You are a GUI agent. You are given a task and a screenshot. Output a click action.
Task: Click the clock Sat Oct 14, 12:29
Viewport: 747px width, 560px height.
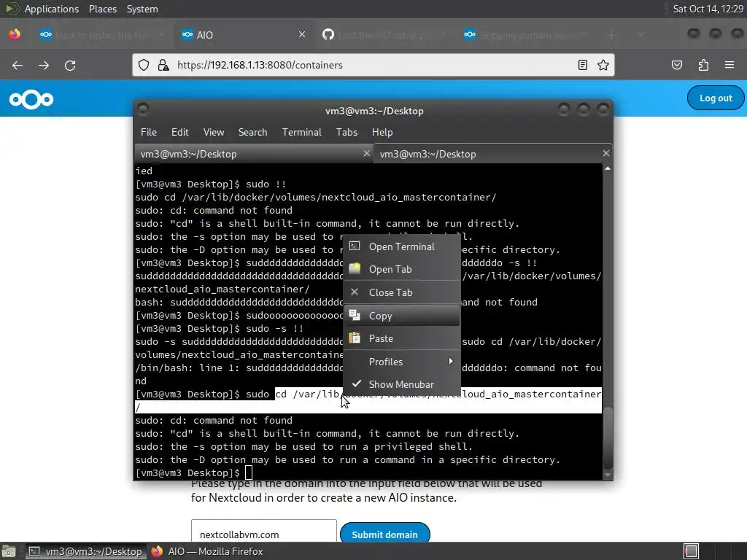pos(708,9)
